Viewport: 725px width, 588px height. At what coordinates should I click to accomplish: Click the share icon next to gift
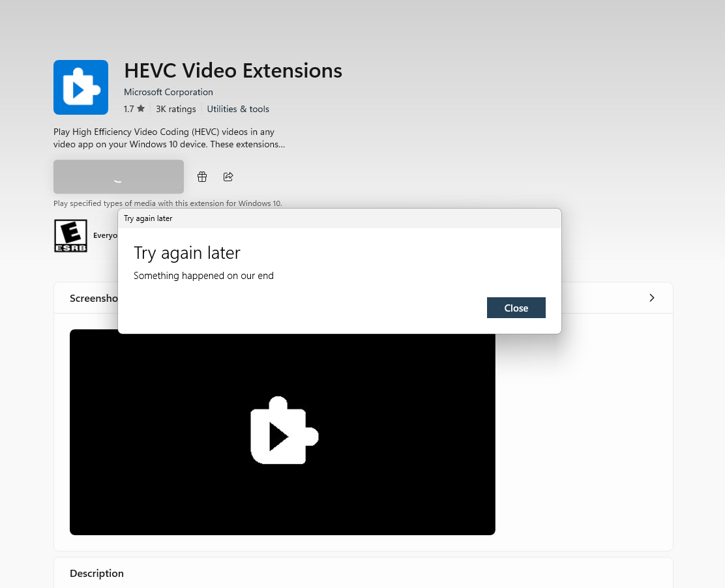(228, 177)
